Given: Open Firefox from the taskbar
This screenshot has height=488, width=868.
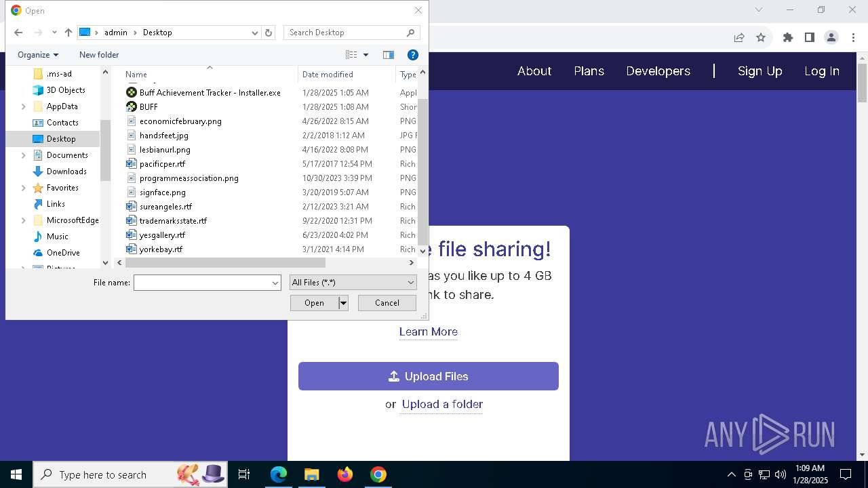Looking at the screenshot, I should [x=345, y=474].
